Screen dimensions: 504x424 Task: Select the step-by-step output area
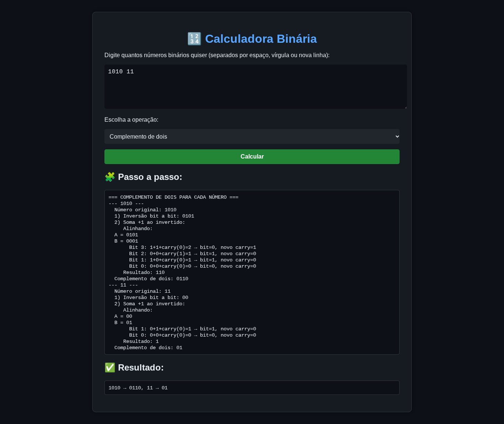click(252, 272)
